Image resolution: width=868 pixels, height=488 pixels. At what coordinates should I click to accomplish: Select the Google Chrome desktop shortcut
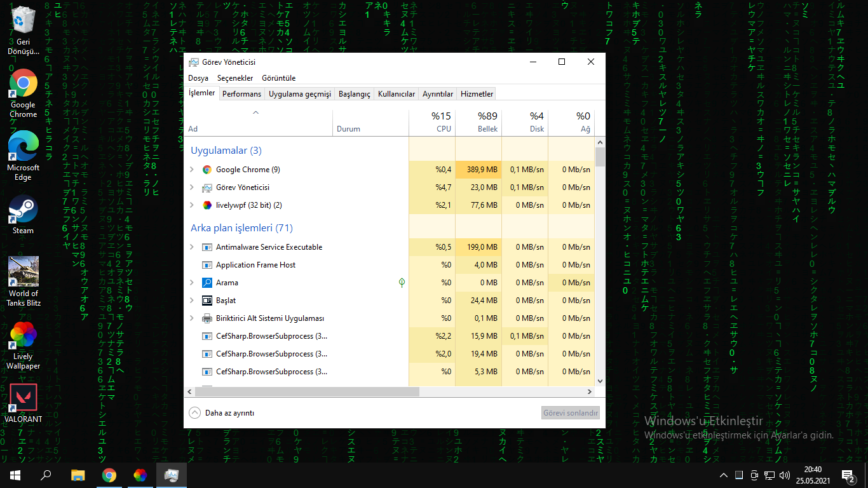(x=24, y=93)
